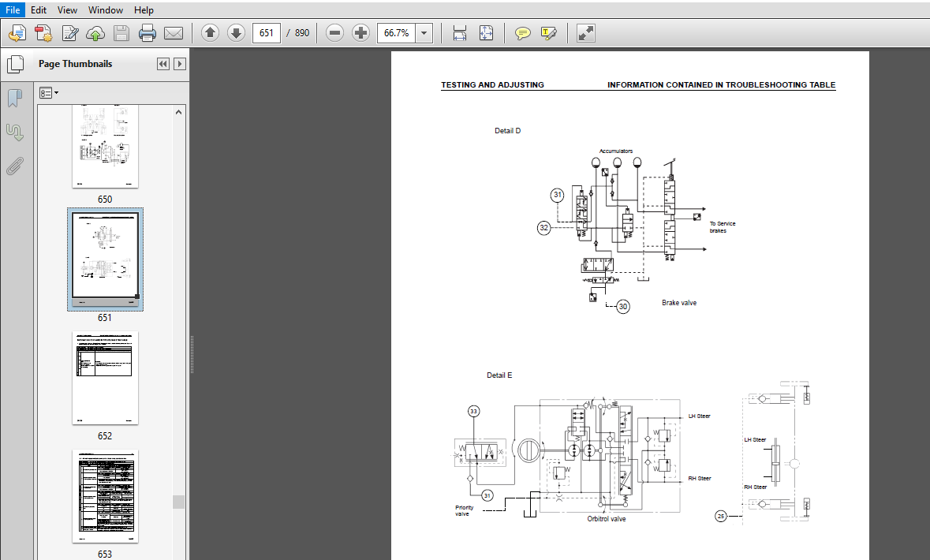
Task: Click the 'Priority valve' label
Action: pyautogui.click(x=465, y=511)
